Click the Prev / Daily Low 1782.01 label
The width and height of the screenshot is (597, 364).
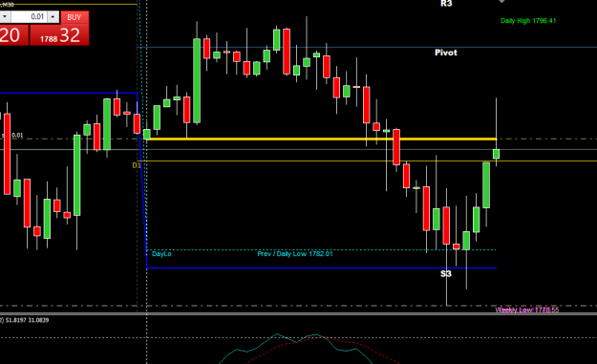[x=295, y=253]
